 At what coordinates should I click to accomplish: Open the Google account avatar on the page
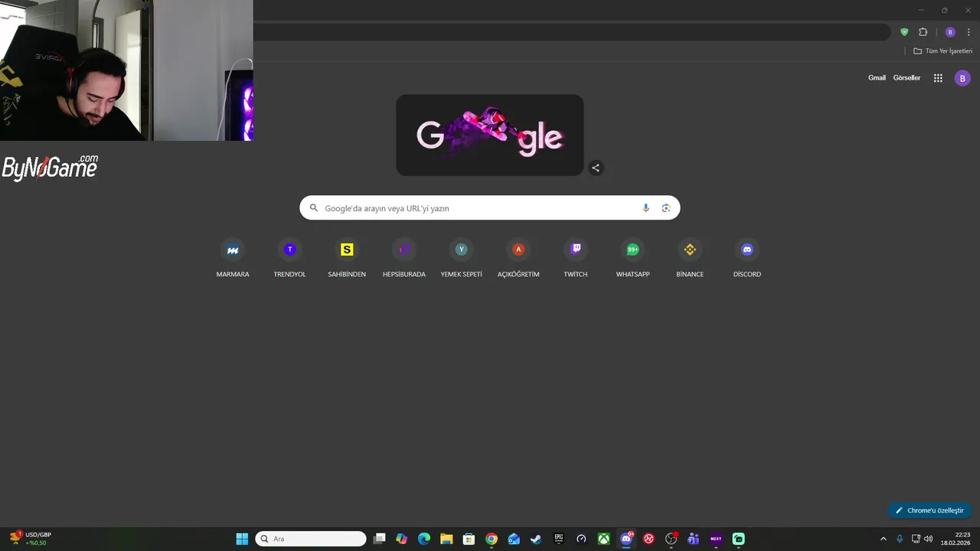pos(962,78)
